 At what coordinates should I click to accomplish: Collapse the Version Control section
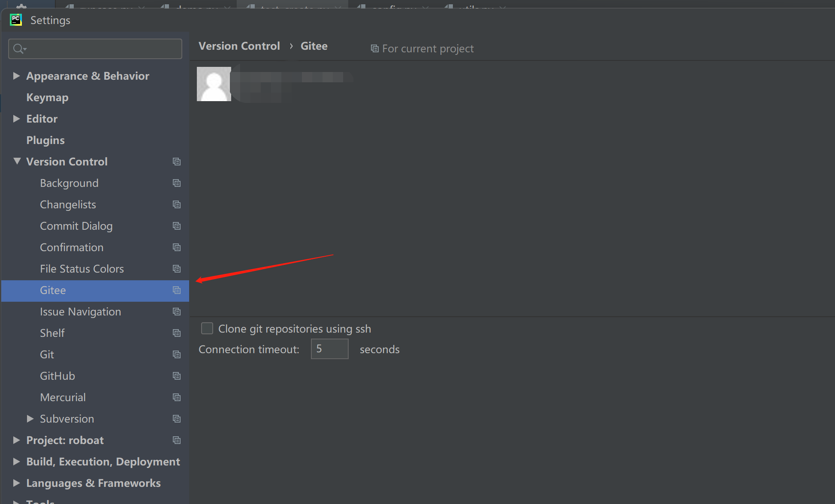point(17,161)
